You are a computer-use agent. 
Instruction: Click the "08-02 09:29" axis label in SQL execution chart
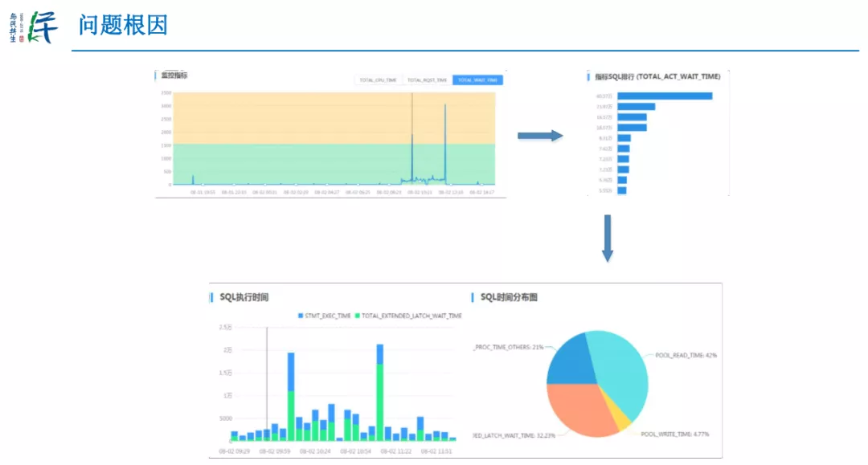coord(234,451)
